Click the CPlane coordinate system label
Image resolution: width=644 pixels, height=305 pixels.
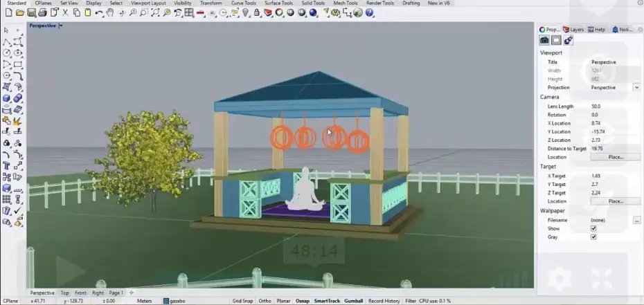coord(10,301)
